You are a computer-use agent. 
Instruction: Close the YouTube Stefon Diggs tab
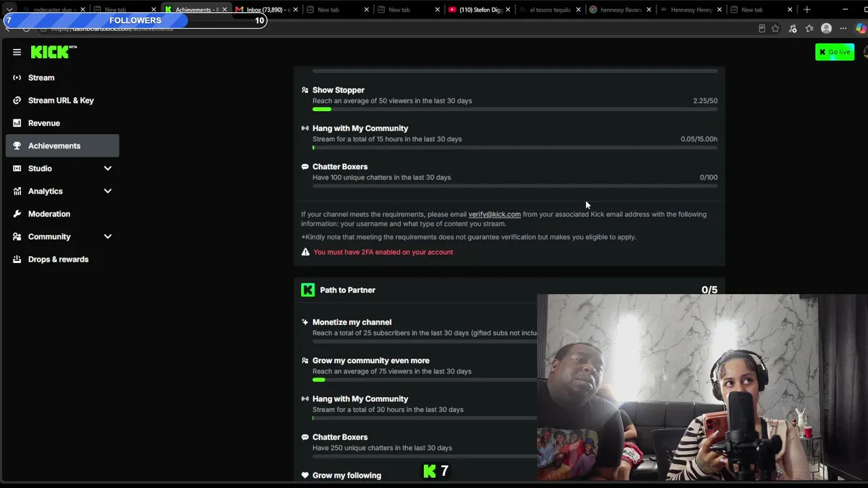pyautogui.click(x=508, y=10)
